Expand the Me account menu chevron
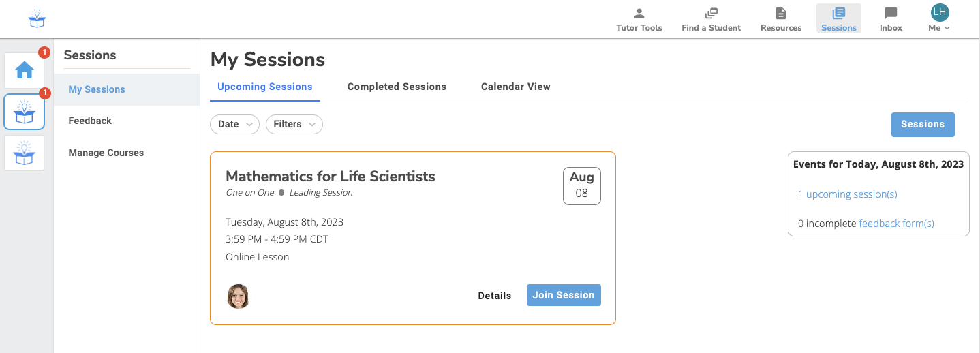Screen dimensions: 980x353 tap(947, 28)
